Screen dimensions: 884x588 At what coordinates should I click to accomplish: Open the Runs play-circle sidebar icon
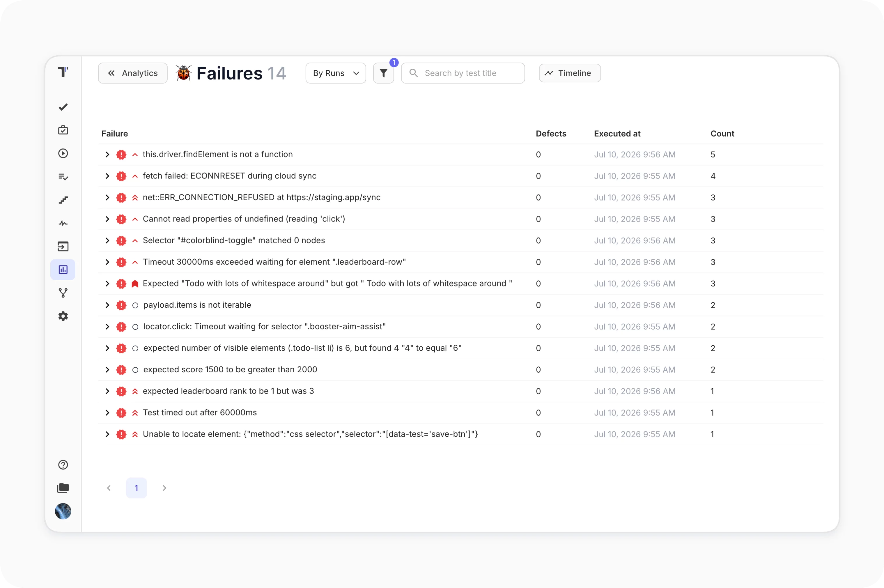(63, 153)
